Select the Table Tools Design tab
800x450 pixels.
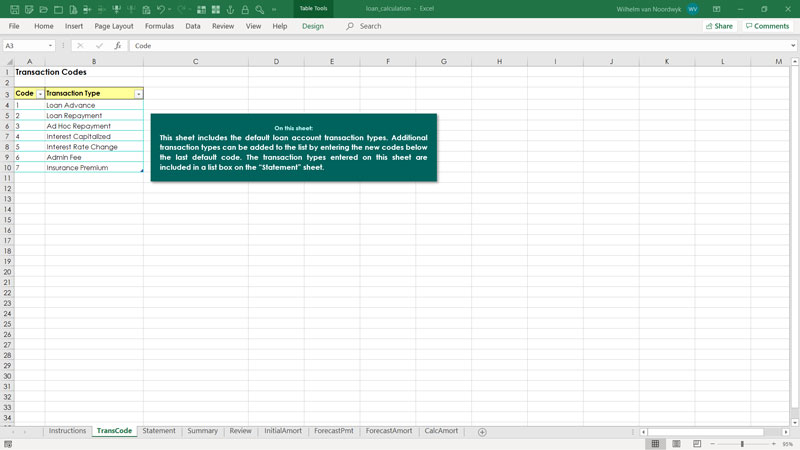(x=313, y=26)
